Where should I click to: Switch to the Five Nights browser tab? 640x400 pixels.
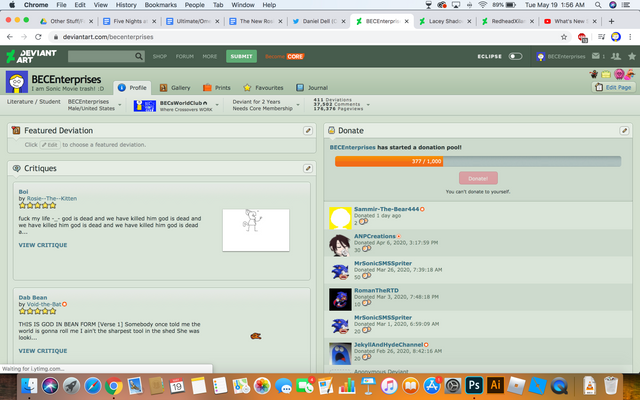[x=130, y=21]
